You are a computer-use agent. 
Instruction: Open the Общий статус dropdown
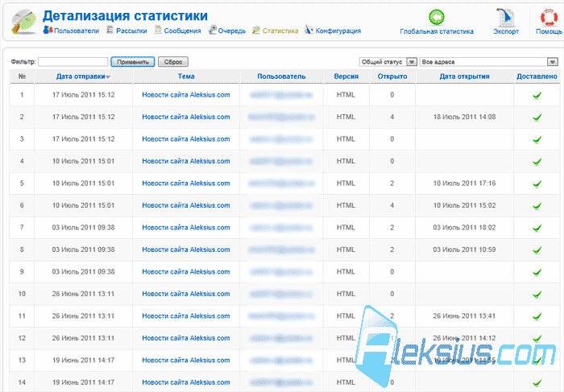tap(388, 62)
